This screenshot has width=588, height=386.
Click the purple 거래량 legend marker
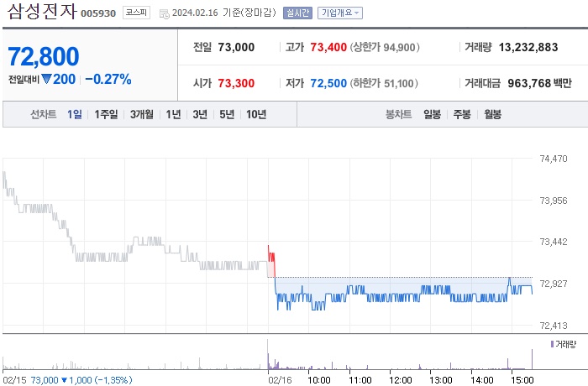point(552,344)
